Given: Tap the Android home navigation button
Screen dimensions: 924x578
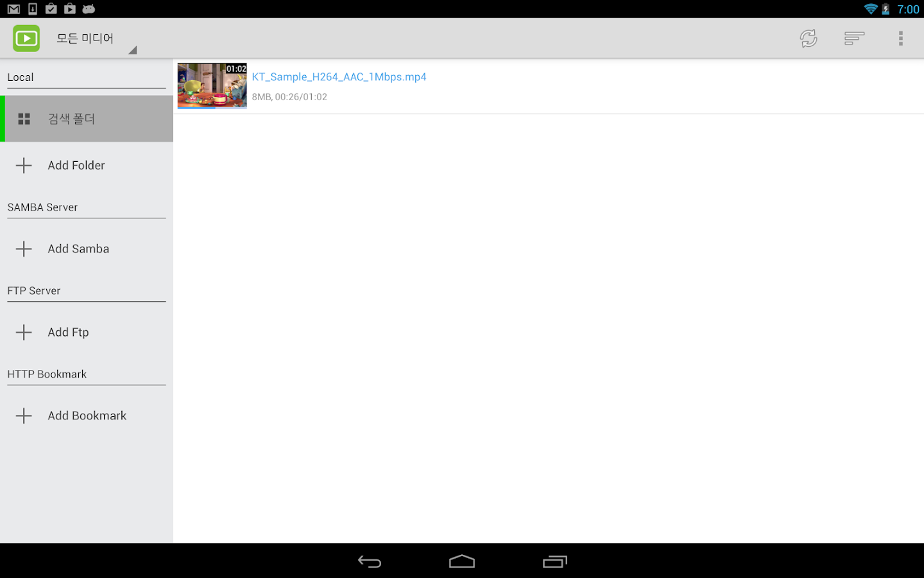Looking at the screenshot, I should point(462,561).
